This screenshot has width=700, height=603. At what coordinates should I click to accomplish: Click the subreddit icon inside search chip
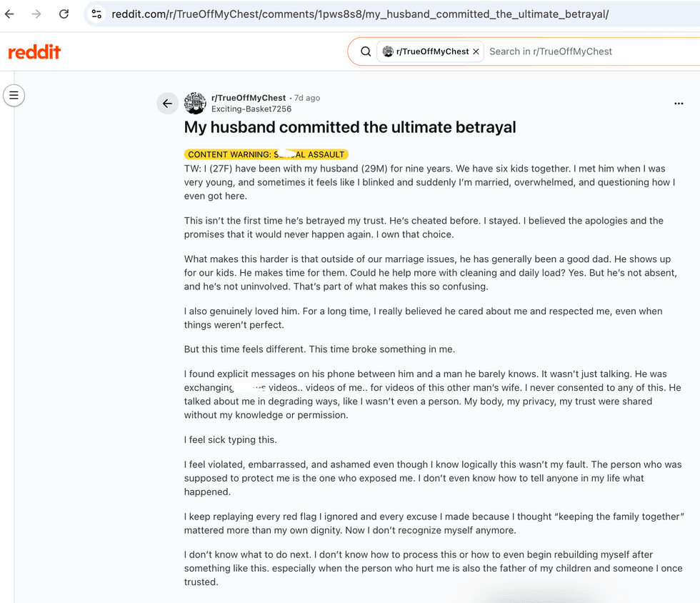click(x=388, y=51)
